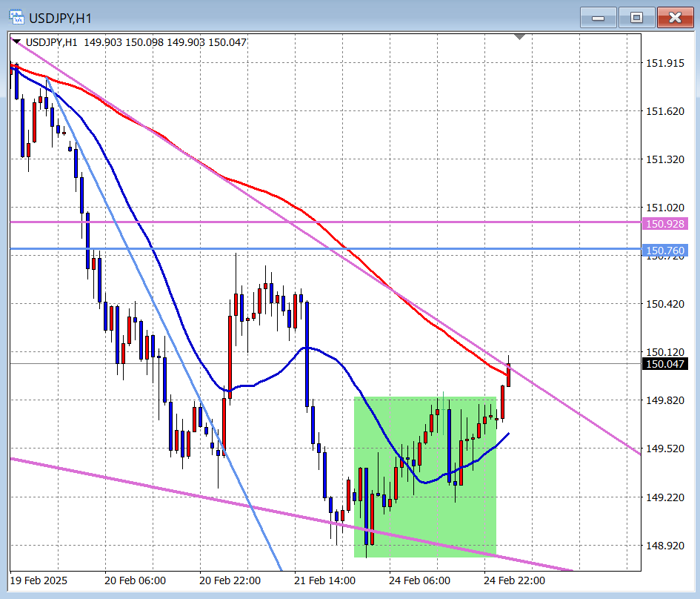
Task: Select the blue 150.760 price level tag
Action: tap(664, 251)
